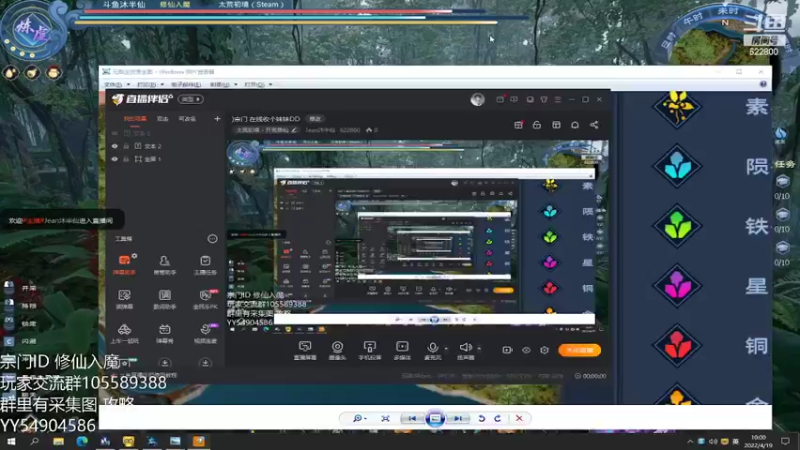This screenshot has height=450, width=800.
Task: Open Microsoft Edge from the taskbar
Action: pos(82,441)
